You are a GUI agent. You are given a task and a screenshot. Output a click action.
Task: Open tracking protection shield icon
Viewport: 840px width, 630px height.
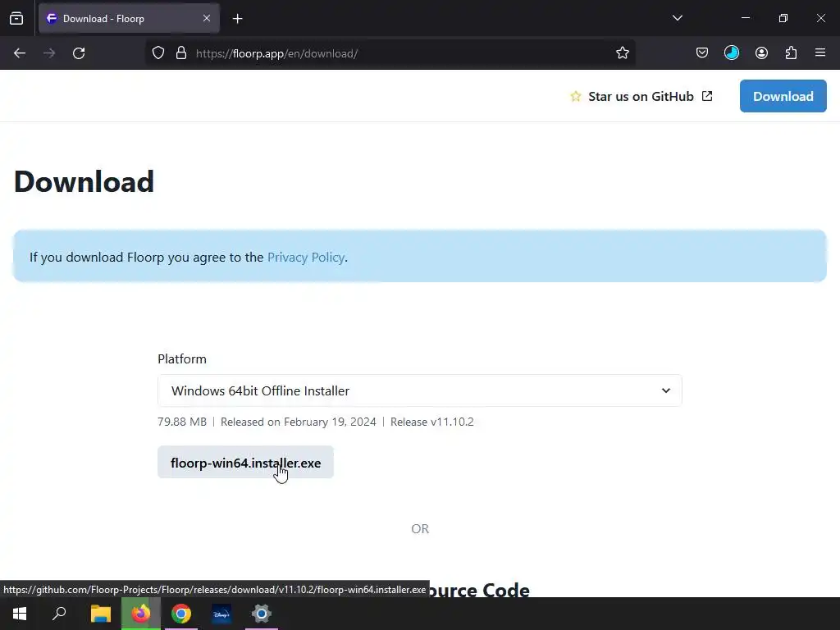pyautogui.click(x=158, y=53)
